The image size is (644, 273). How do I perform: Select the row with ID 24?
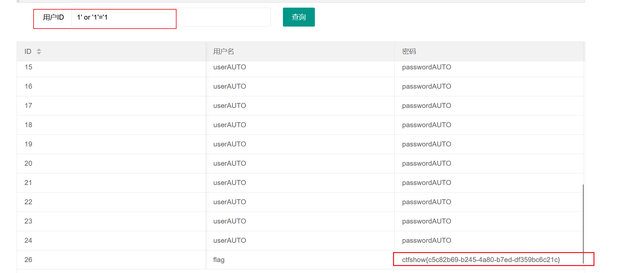(x=300, y=240)
